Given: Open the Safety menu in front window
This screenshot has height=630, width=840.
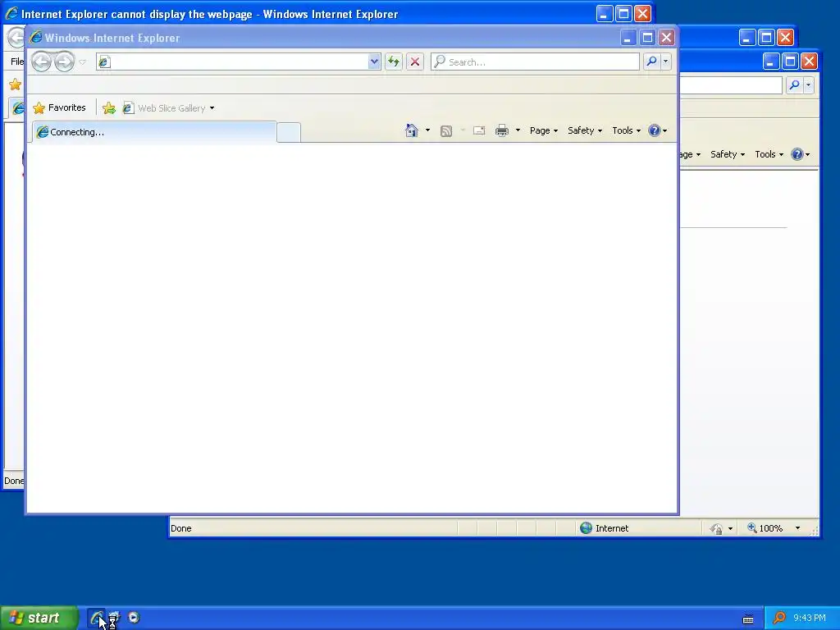Looking at the screenshot, I should [x=585, y=130].
